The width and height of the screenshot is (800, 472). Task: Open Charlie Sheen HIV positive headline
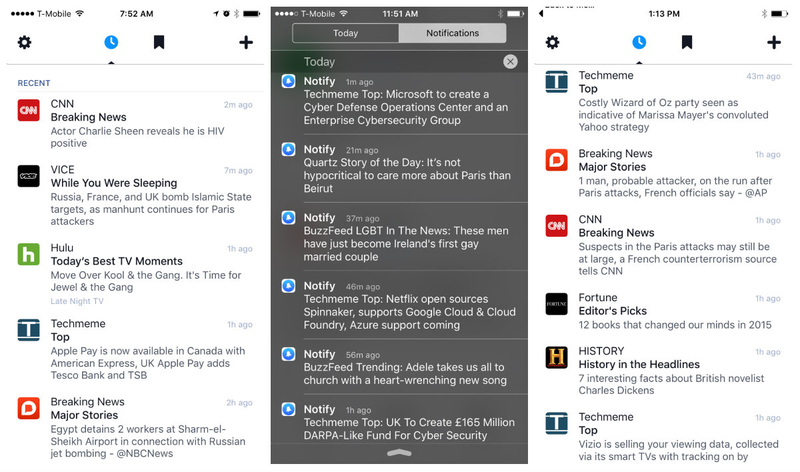[x=137, y=137]
